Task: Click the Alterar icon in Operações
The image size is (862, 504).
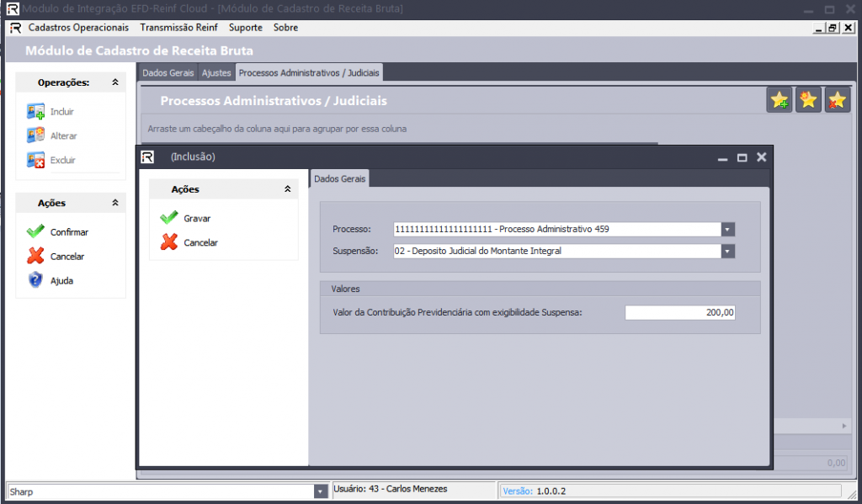Action: point(35,135)
